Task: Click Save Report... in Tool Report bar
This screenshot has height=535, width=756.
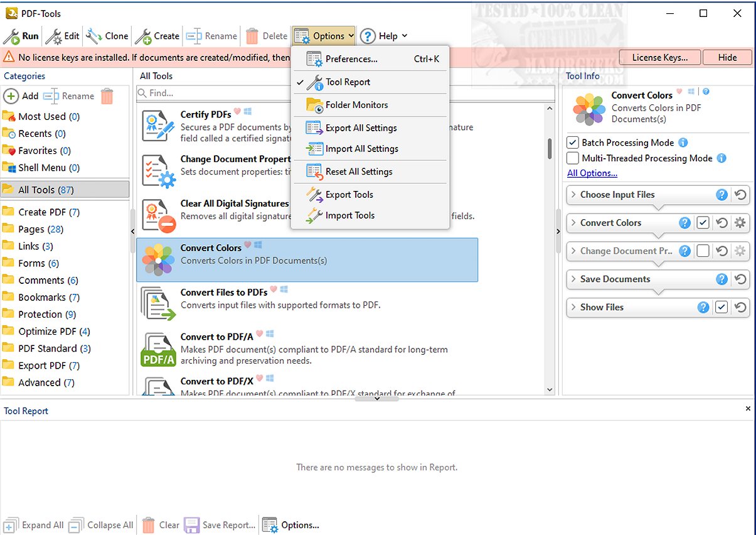Action: (220, 525)
